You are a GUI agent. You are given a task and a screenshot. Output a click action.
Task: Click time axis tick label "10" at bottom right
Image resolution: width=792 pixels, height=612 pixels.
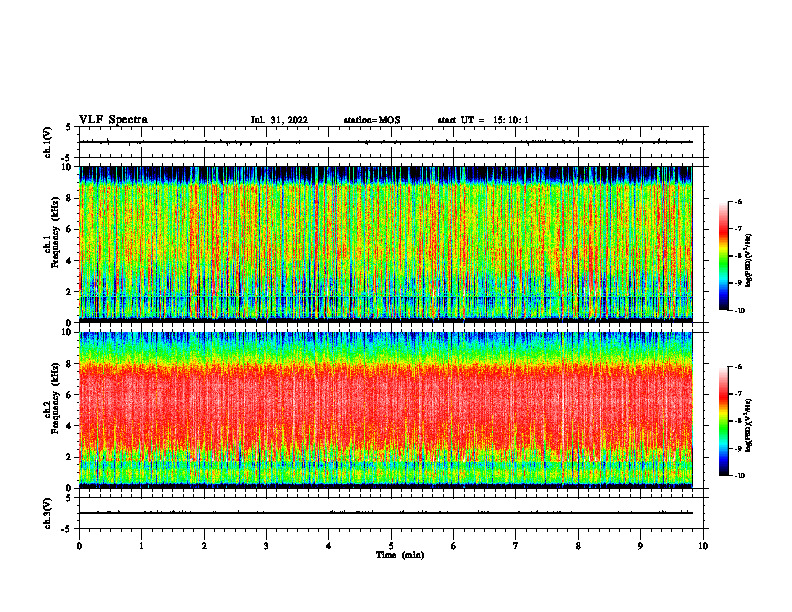703,546
